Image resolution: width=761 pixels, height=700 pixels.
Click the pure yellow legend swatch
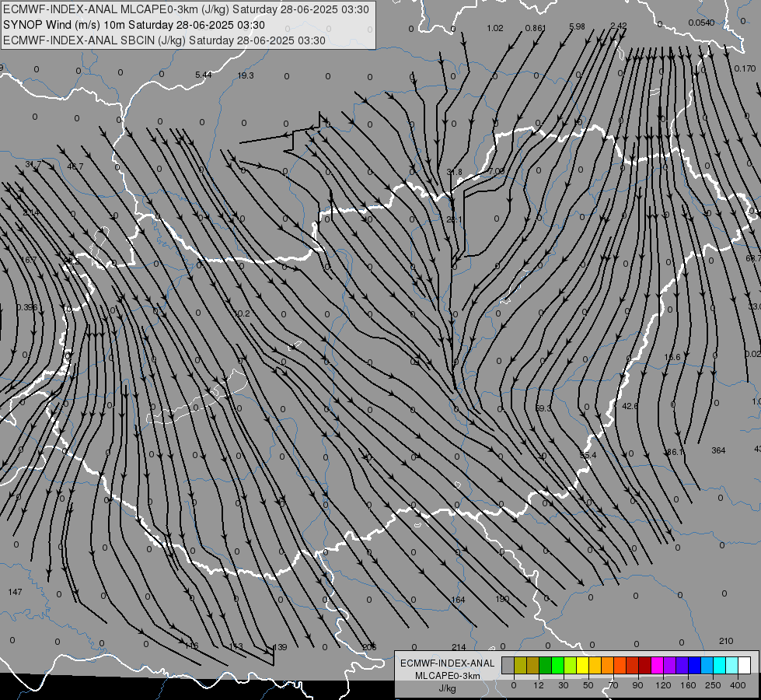coord(582,665)
